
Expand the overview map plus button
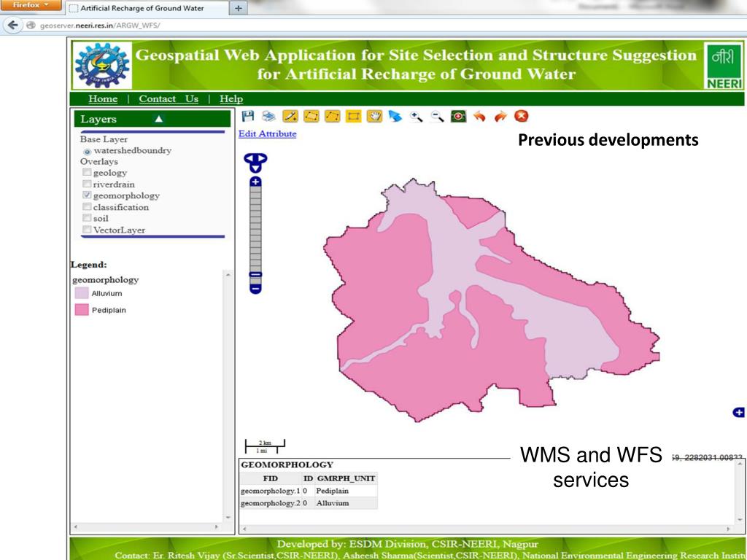pyautogui.click(x=738, y=413)
